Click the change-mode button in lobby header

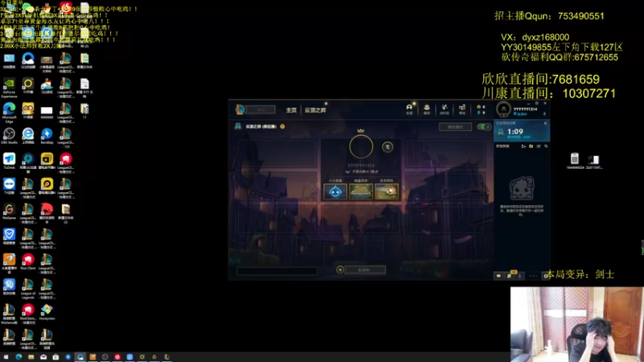[455, 127]
